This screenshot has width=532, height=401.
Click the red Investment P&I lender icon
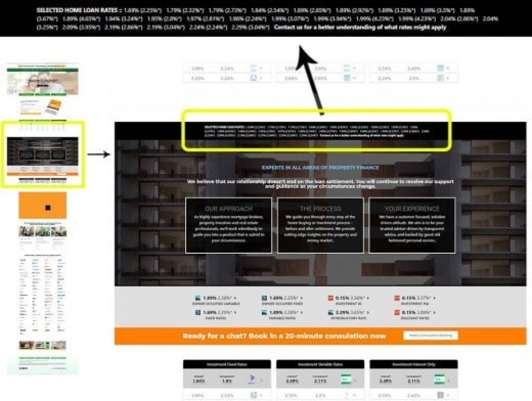(397, 298)
